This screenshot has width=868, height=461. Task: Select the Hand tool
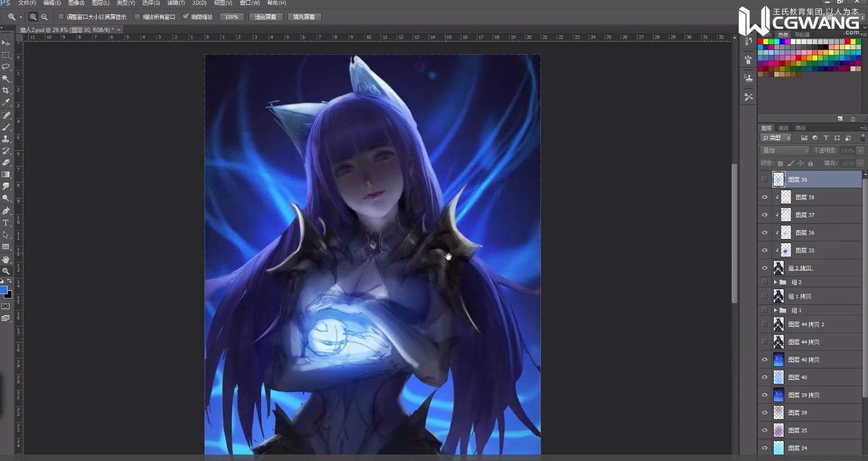click(6, 259)
